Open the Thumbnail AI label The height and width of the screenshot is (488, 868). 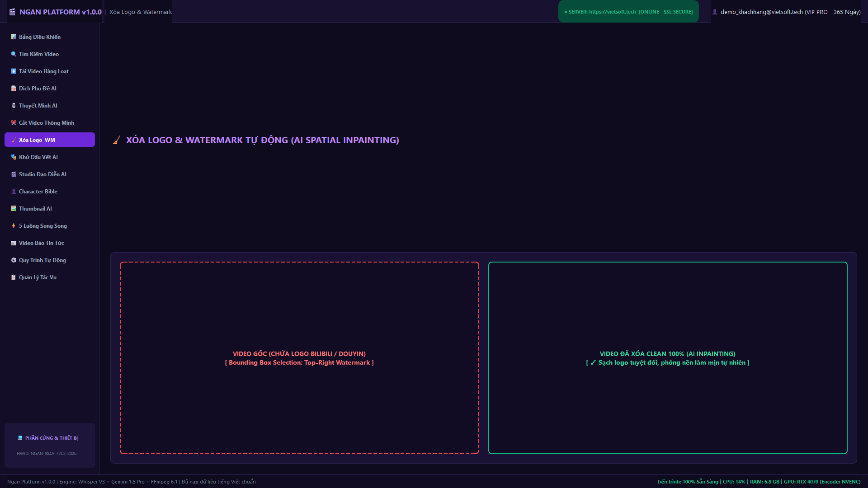(35, 209)
